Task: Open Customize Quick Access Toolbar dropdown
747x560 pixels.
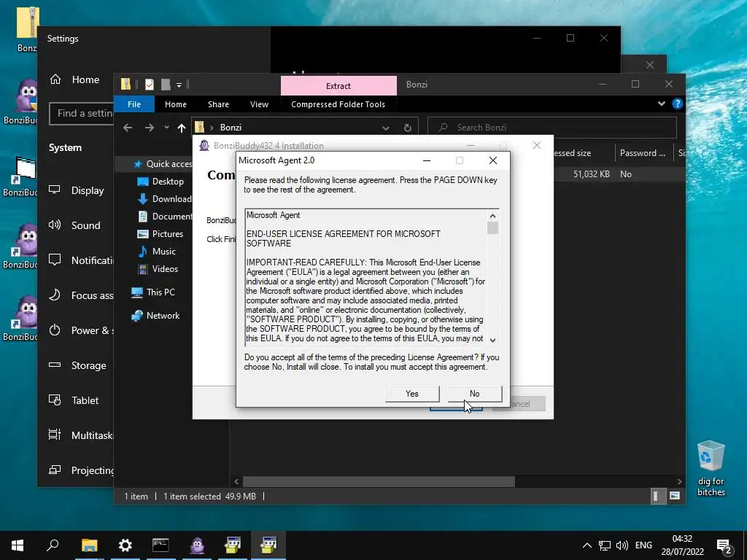Action: (179, 85)
